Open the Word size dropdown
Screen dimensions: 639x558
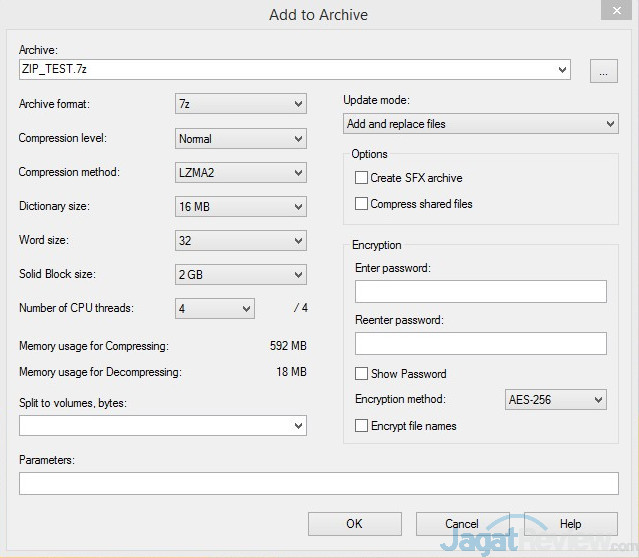click(x=241, y=241)
